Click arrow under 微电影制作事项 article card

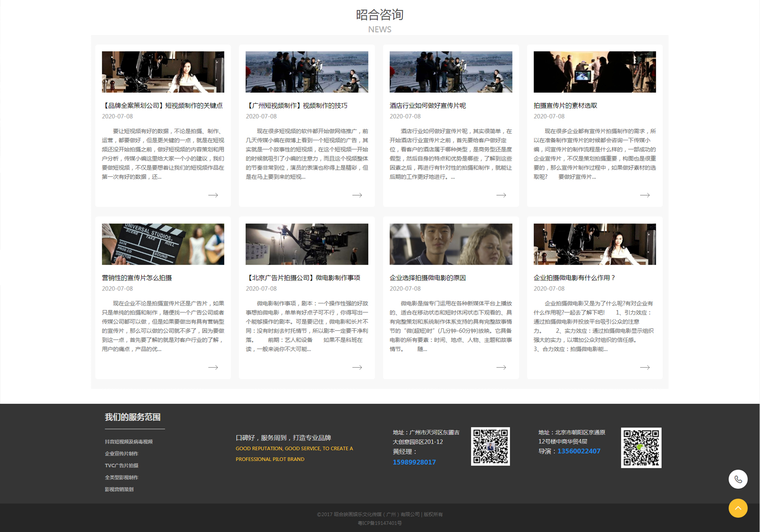[357, 367]
